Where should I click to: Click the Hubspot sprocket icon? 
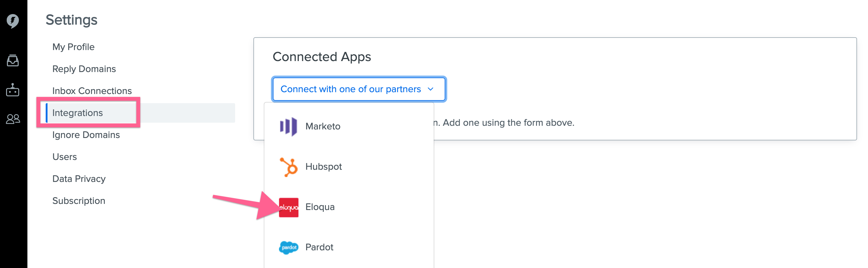pos(288,167)
